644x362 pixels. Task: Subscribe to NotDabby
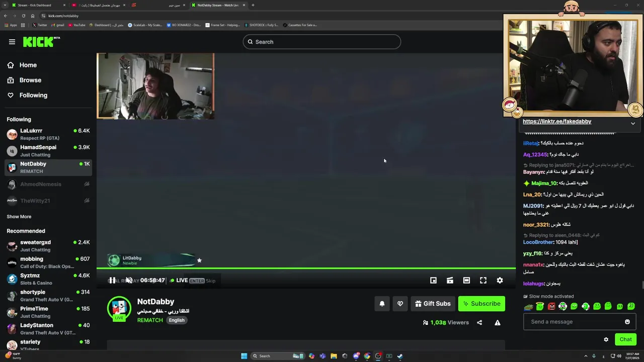pyautogui.click(x=481, y=304)
